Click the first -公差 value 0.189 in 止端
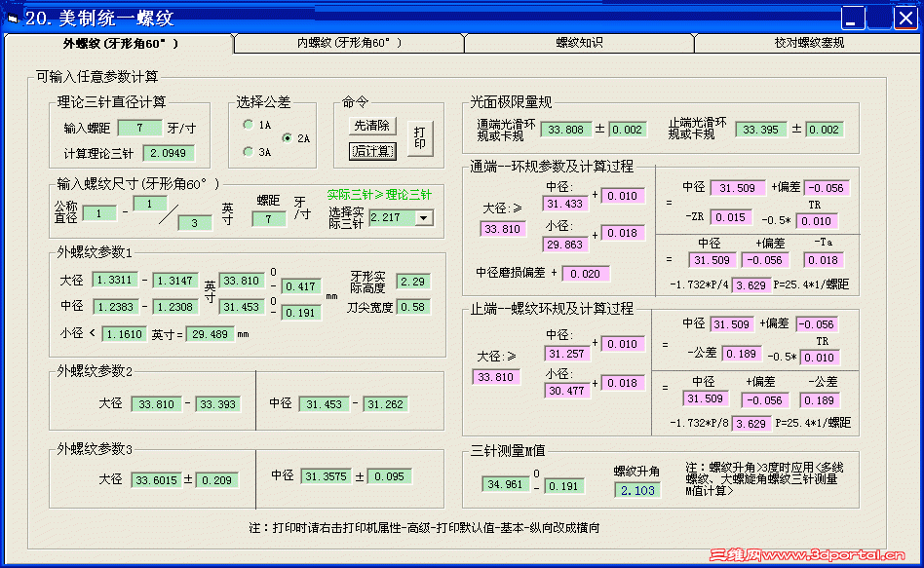 (x=741, y=354)
